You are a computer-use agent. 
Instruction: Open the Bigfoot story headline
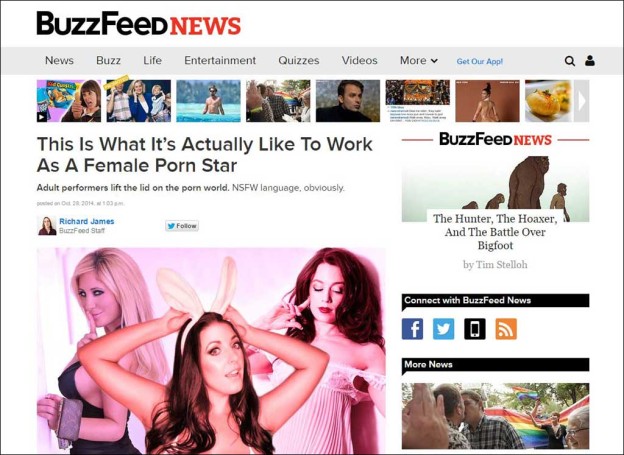495,232
